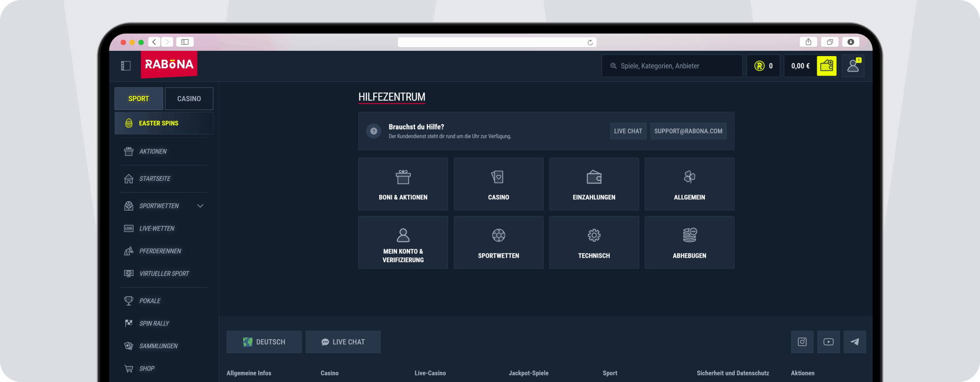Click the support@rabona.com email button
Image resolution: width=980 pixels, height=382 pixels.
(x=688, y=131)
